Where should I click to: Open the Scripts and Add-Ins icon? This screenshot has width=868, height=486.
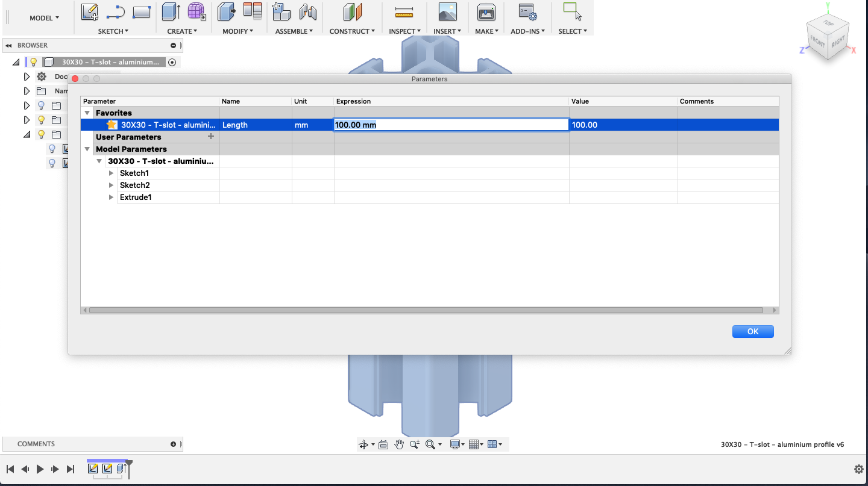click(527, 11)
